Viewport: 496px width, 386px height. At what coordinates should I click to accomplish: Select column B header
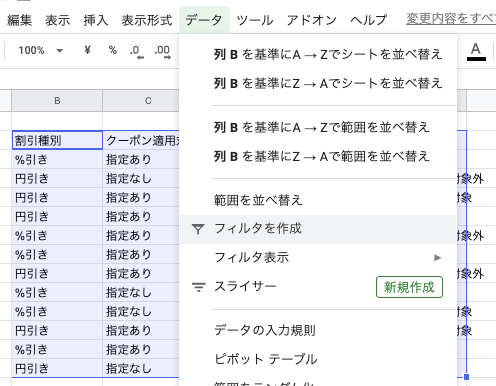(x=57, y=101)
